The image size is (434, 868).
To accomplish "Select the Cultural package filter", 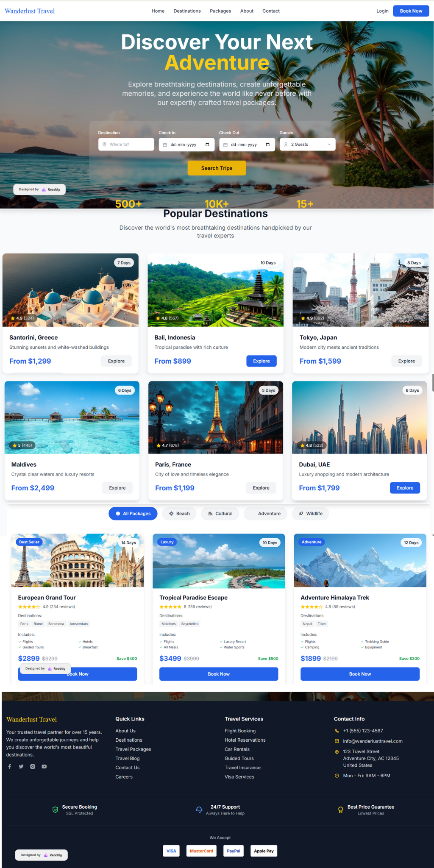I will pyautogui.click(x=220, y=514).
